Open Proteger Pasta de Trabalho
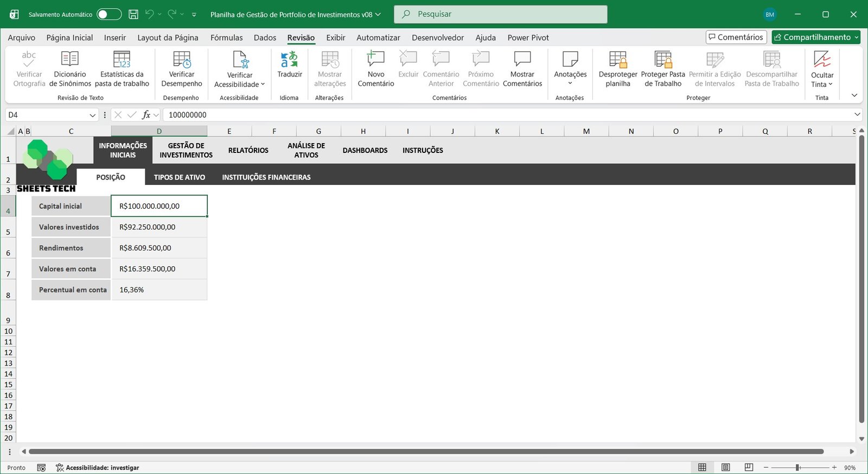Screen dimensions: 868x474 [662, 60]
